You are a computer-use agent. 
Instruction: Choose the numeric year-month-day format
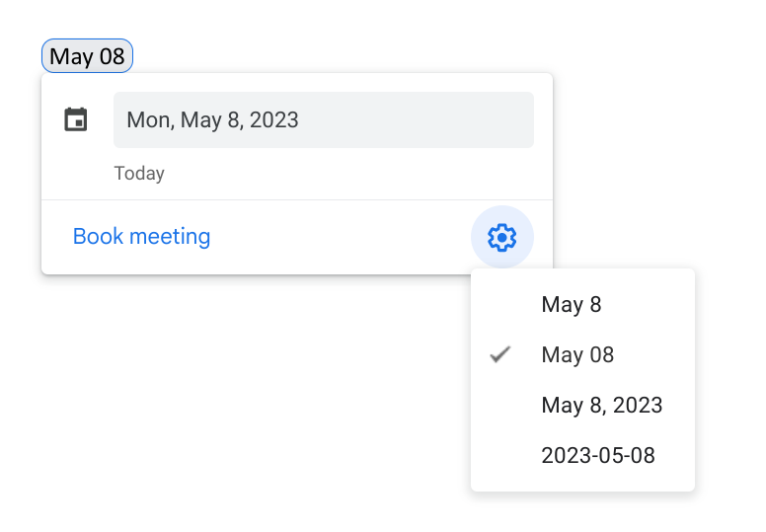(x=597, y=456)
